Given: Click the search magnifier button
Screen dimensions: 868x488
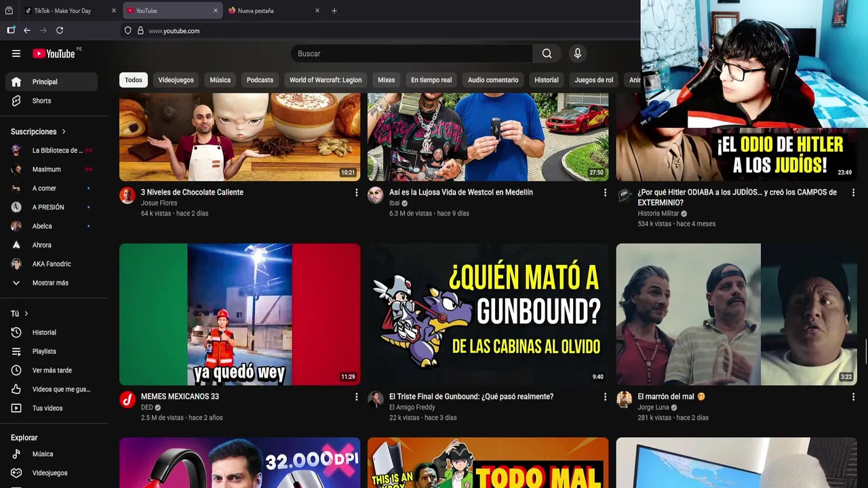Looking at the screenshot, I should tap(547, 54).
